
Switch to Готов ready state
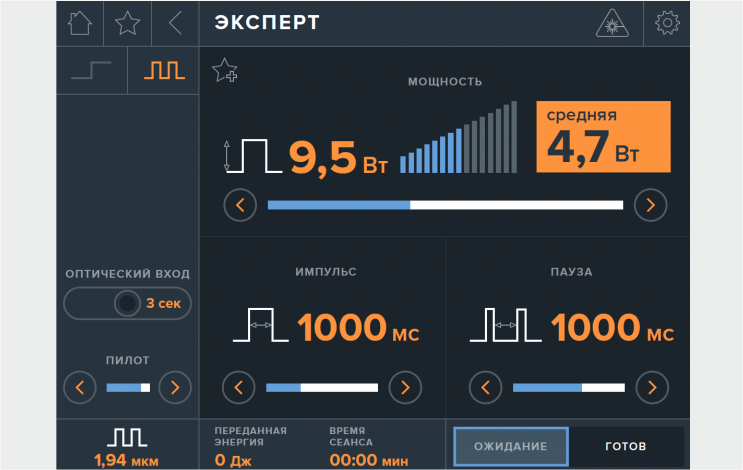pyautogui.click(x=626, y=445)
